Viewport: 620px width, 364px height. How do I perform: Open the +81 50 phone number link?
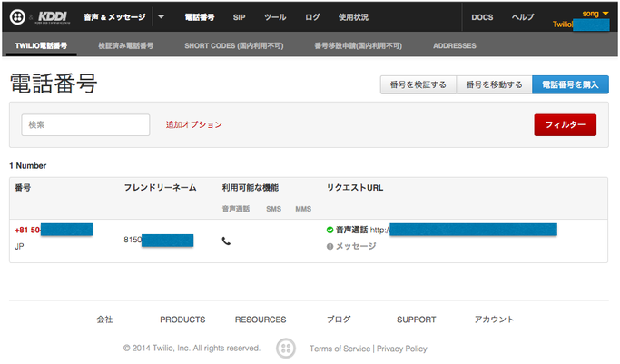54,230
